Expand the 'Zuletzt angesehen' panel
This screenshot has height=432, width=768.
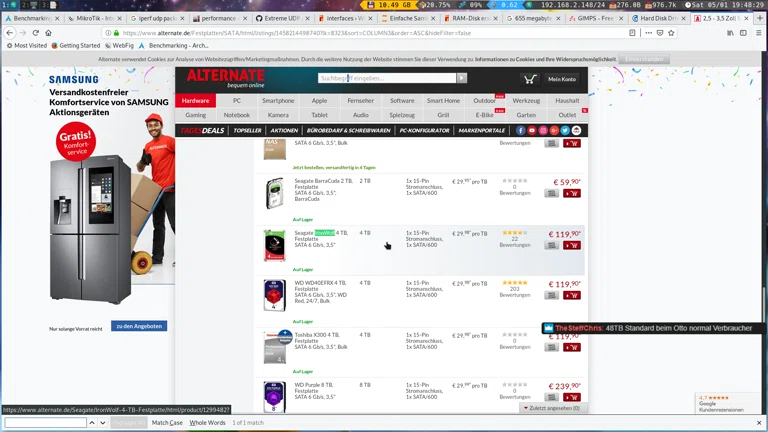coord(551,408)
